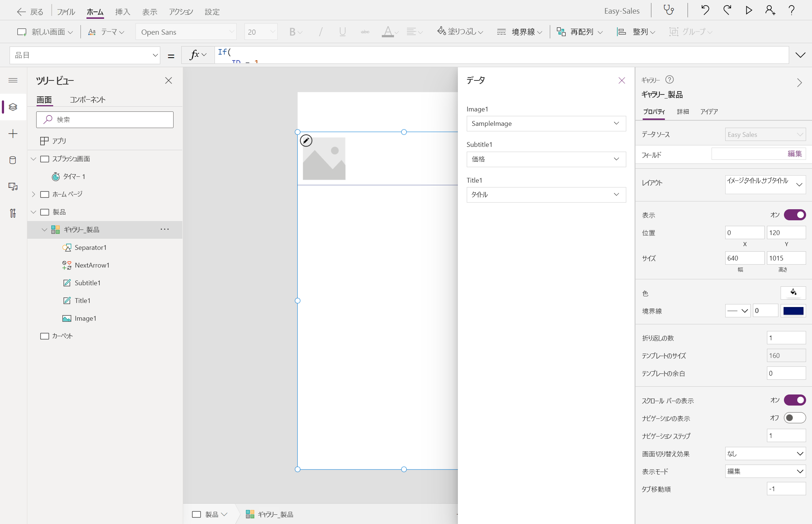Screen dimensions: 812x524
Task: Expand the ホーム ページ tree node
Action: (34, 194)
